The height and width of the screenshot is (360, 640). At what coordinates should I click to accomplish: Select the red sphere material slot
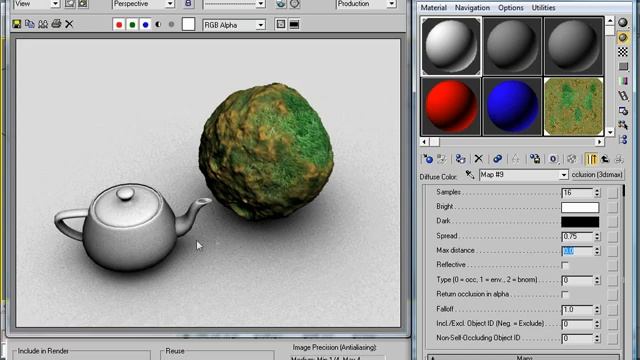coord(451,107)
